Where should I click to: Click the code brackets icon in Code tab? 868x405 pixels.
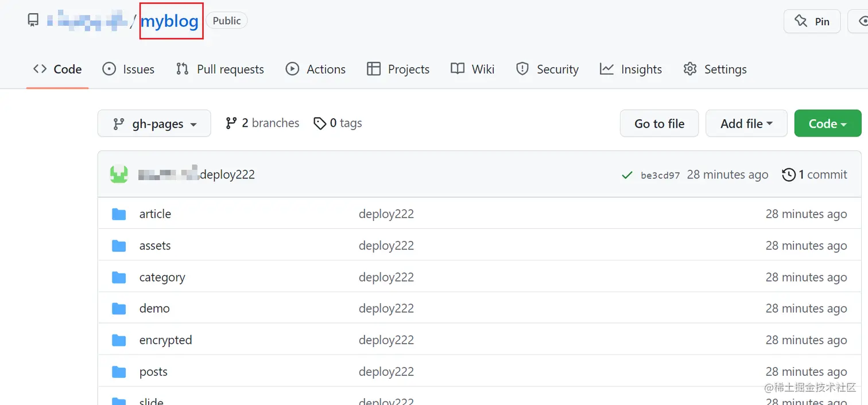[x=40, y=69]
